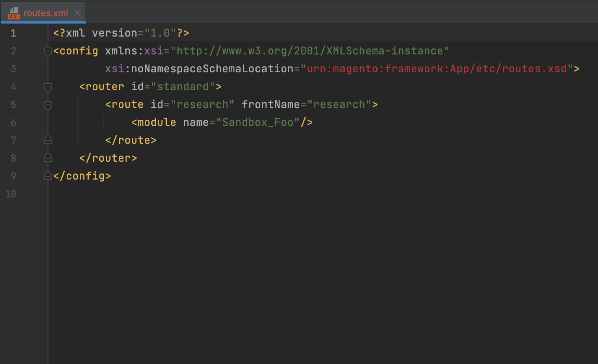
Task: Click the red urn:magento:framework schema path
Action: 437,69
